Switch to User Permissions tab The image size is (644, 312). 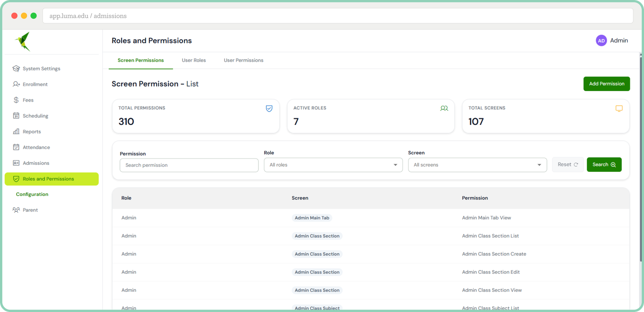point(244,60)
